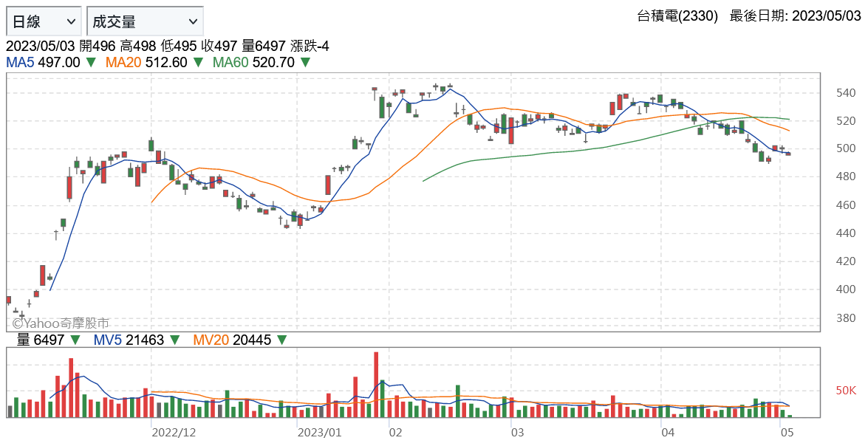Click the MA60 520.70 legend label
This screenshot has width=868, height=446.
(253, 62)
